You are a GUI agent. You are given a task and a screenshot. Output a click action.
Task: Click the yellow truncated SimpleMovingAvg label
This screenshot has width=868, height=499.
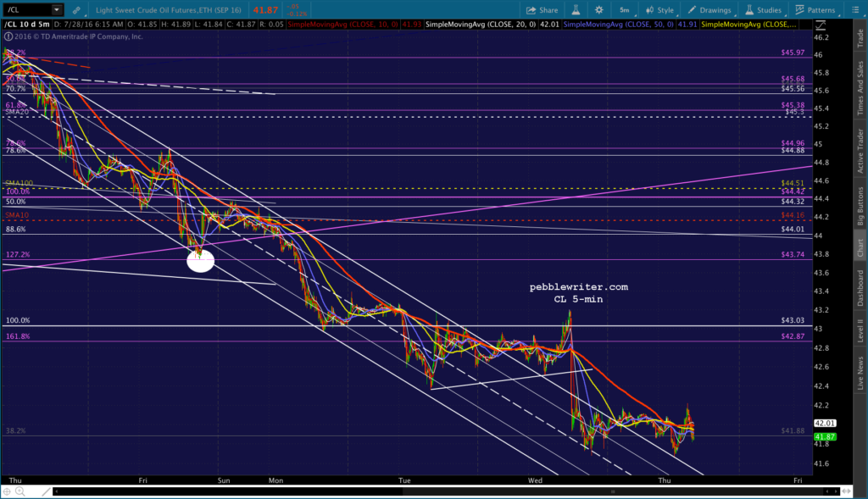tap(749, 25)
